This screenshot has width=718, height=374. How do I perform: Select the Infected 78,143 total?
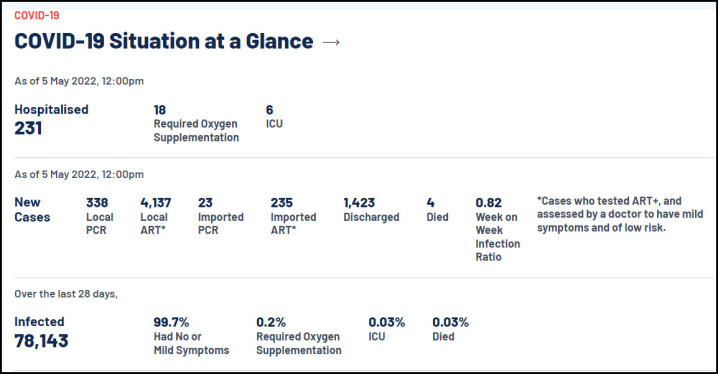[x=41, y=333]
